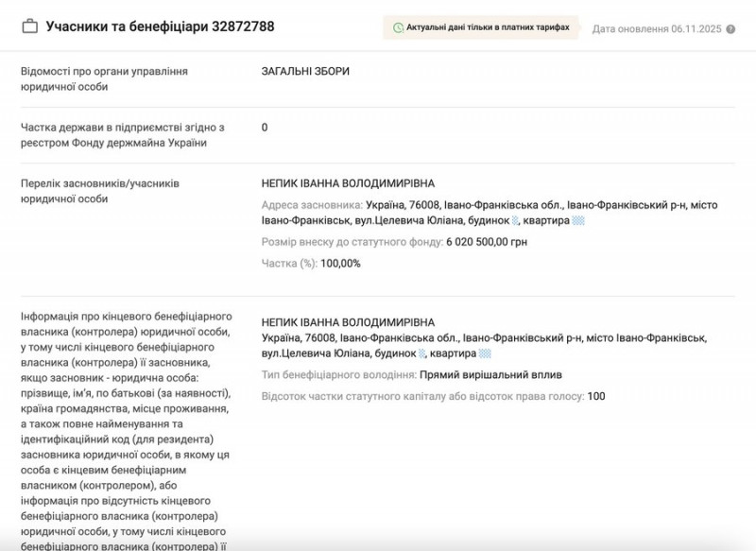Click the 'Перелік засновників/учасників юридичної особи' label
756x551 pixels.
point(100,191)
